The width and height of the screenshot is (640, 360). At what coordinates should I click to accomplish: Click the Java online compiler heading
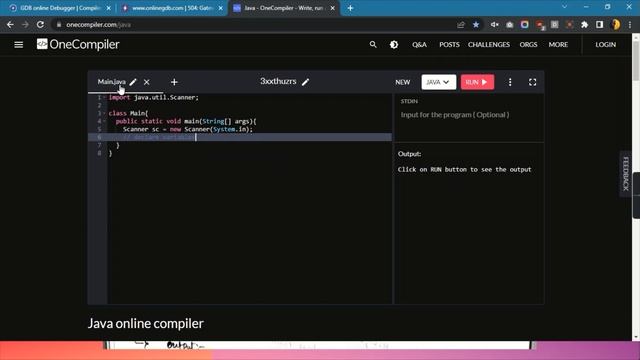click(x=146, y=323)
